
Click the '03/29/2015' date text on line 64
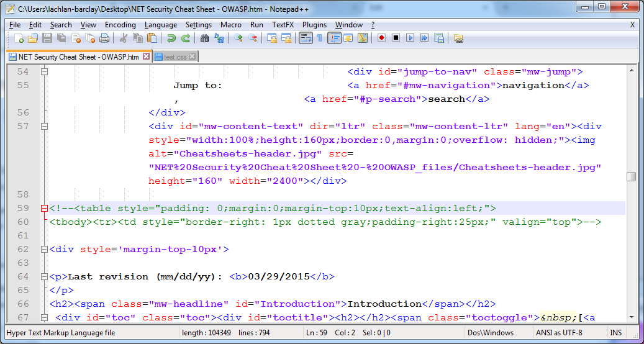[279, 277]
